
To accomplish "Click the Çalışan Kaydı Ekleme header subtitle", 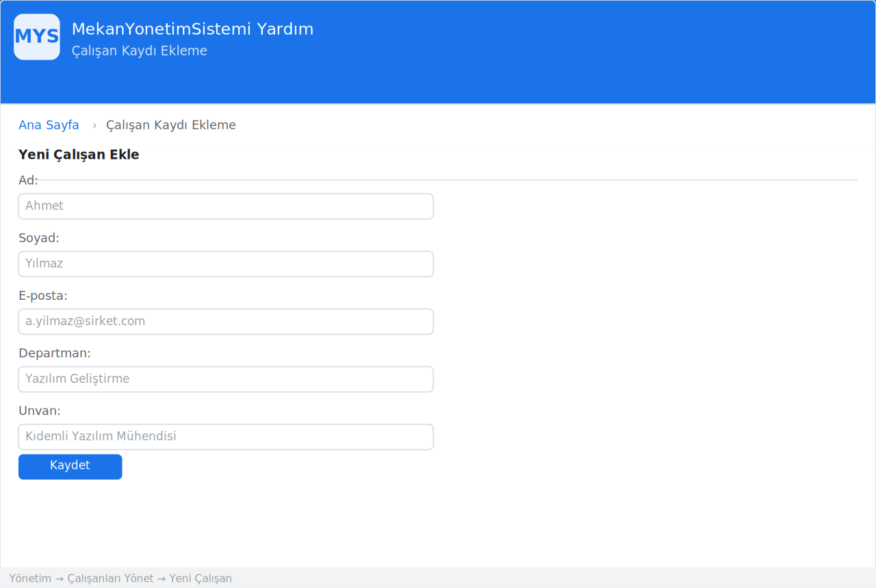I will coord(140,51).
